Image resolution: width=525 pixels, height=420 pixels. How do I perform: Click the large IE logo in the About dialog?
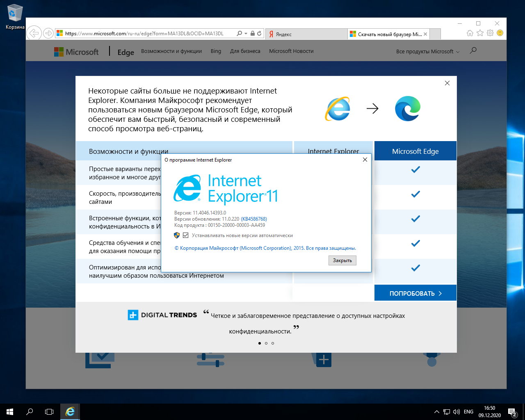click(x=187, y=188)
